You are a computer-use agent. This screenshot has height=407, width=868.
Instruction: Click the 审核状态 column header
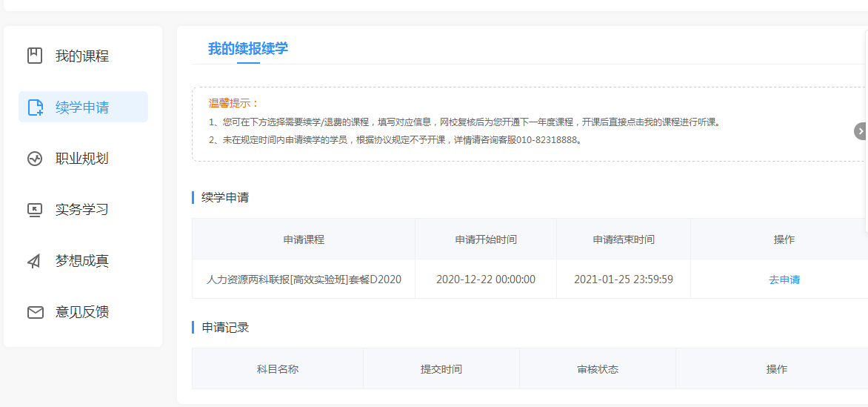coord(597,368)
